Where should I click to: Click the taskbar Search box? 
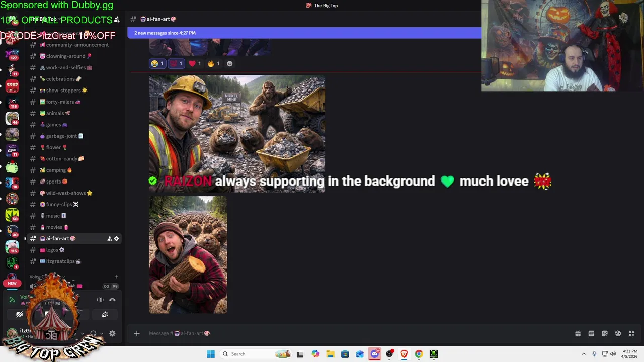pos(257,354)
